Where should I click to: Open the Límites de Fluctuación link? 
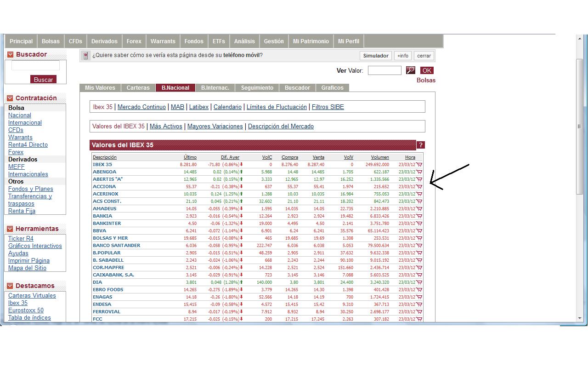[x=277, y=107]
